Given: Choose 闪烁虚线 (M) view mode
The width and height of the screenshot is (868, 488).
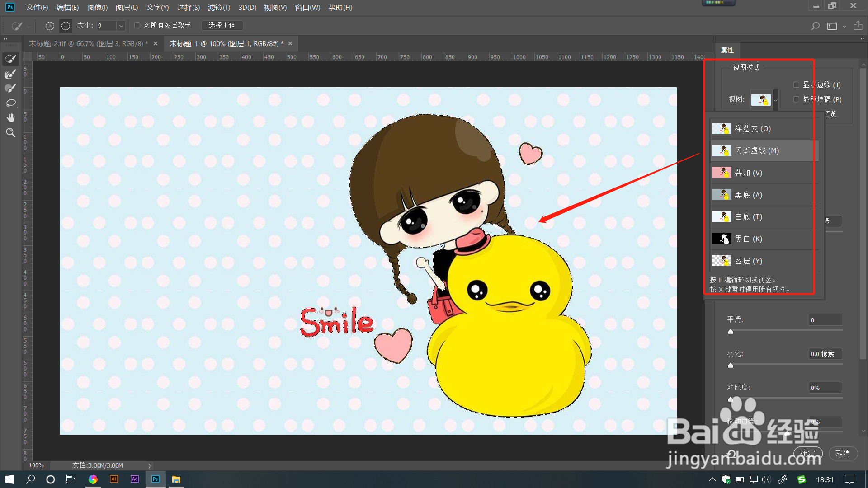Looking at the screenshot, I should (x=764, y=150).
